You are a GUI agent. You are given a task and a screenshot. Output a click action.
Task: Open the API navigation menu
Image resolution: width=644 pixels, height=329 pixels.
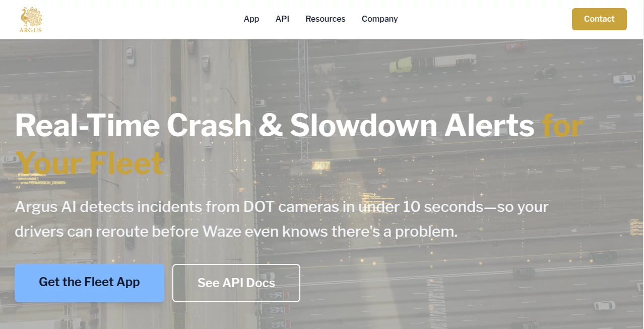click(x=282, y=19)
